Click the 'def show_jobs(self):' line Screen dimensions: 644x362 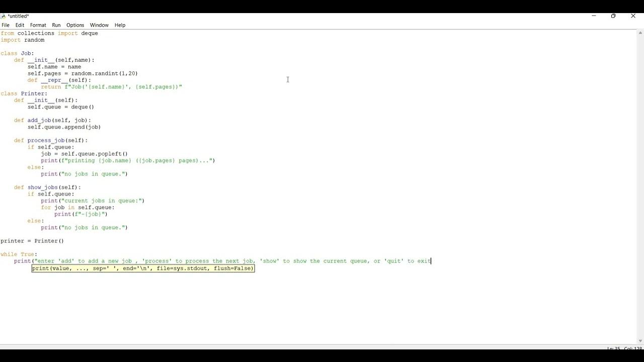48,187
